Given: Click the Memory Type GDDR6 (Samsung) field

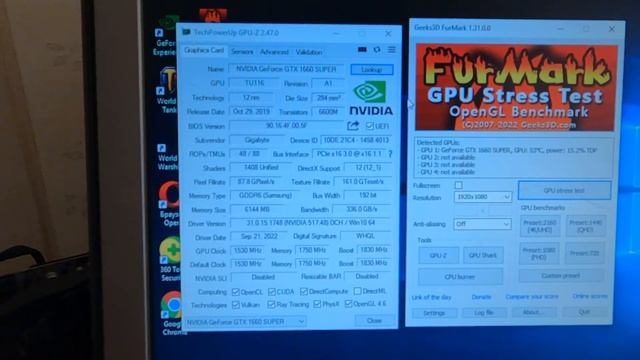Looking at the screenshot, I should [265, 196].
